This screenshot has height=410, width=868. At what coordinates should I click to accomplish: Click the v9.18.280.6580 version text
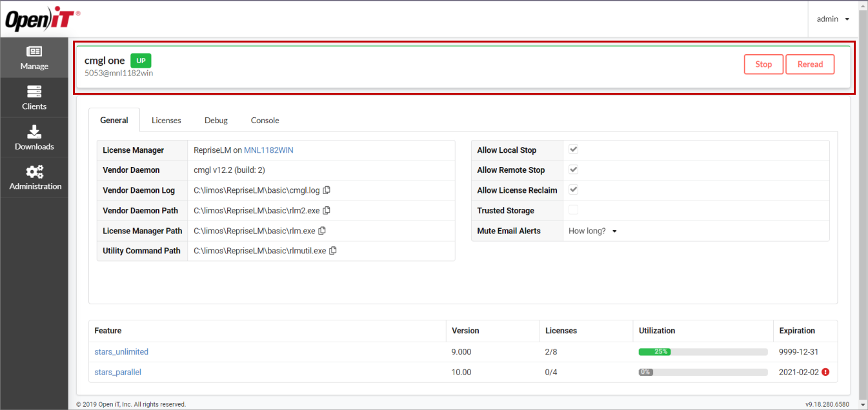tap(827, 404)
